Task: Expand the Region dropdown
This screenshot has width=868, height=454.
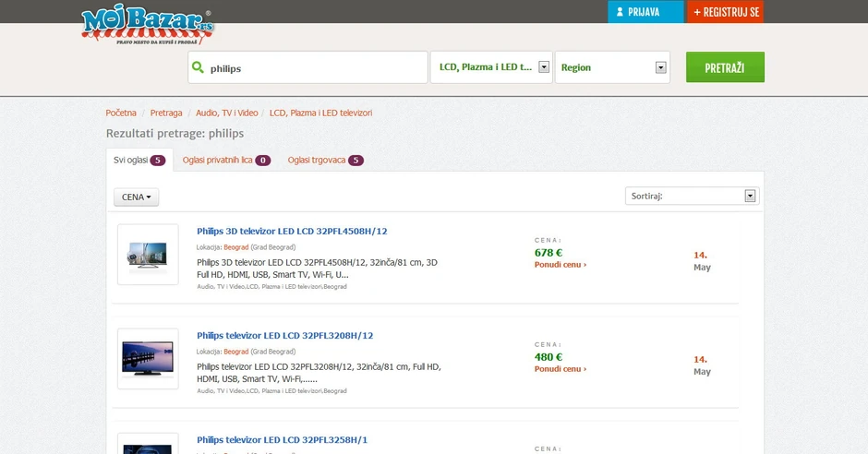Action: click(612, 67)
